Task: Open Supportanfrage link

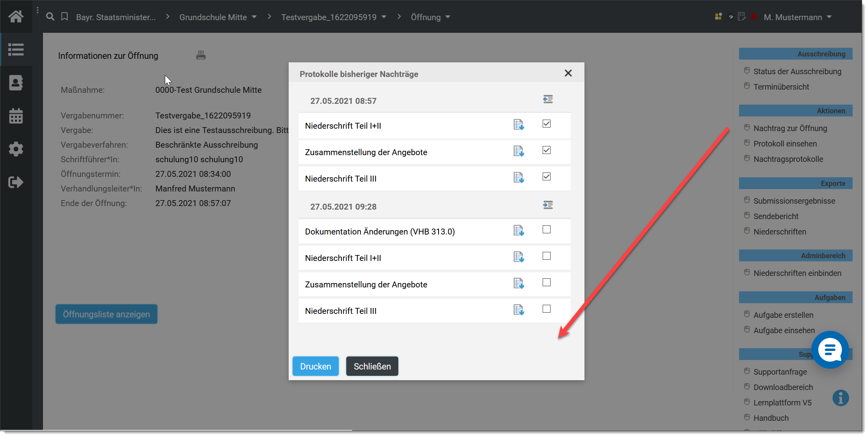Action: (x=780, y=372)
